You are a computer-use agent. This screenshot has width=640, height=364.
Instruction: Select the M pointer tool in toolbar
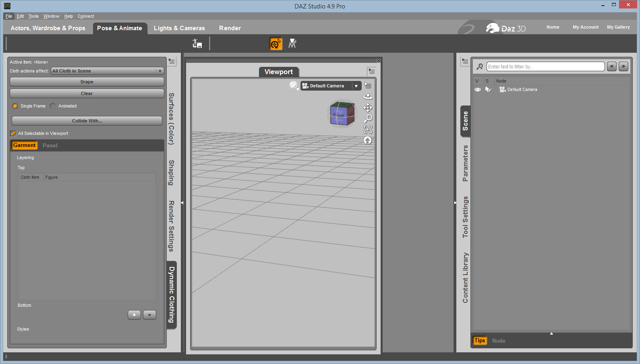pos(292,43)
